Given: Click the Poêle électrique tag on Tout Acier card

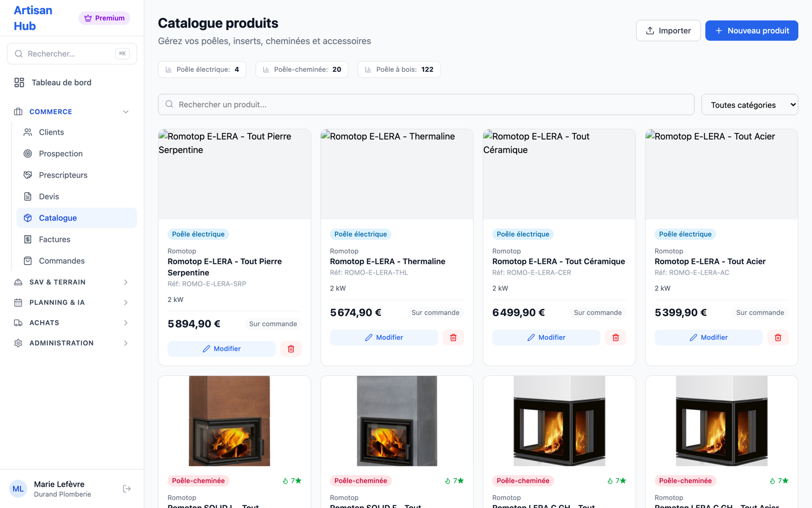Looking at the screenshot, I should [x=685, y=234].
